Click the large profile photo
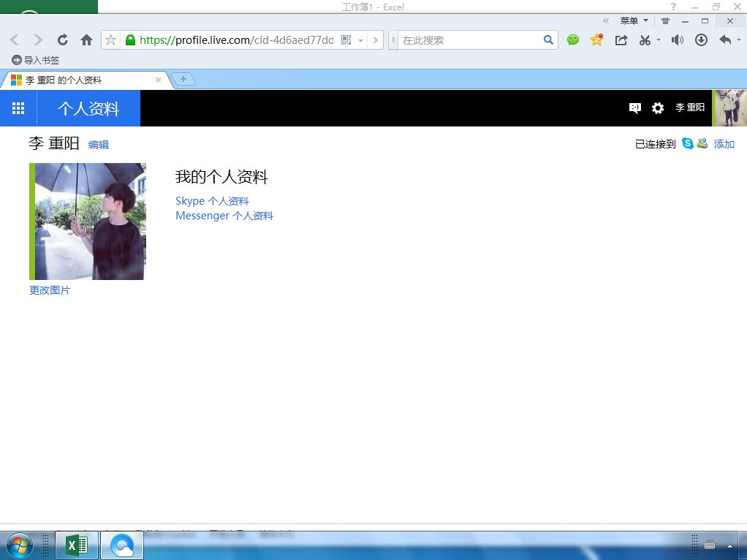 click(88, 221)
